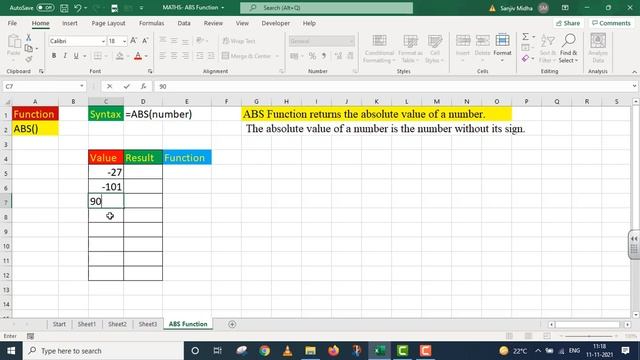Select cell containing -27
The image size is (640, 360).
point(106,172)
